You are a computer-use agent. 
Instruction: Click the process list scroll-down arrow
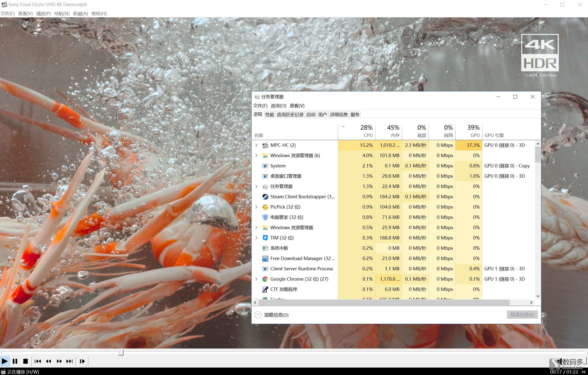(538, 296)
